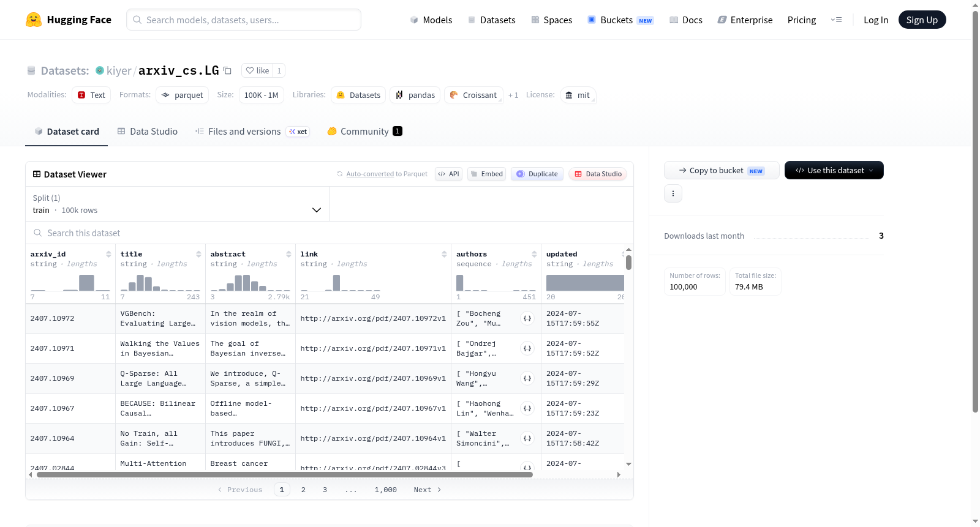Image resolution: width=980 pixels, height=527 pixels.
Task: Switch to the Data Studio tab
Action: click(x=147, y=131)
